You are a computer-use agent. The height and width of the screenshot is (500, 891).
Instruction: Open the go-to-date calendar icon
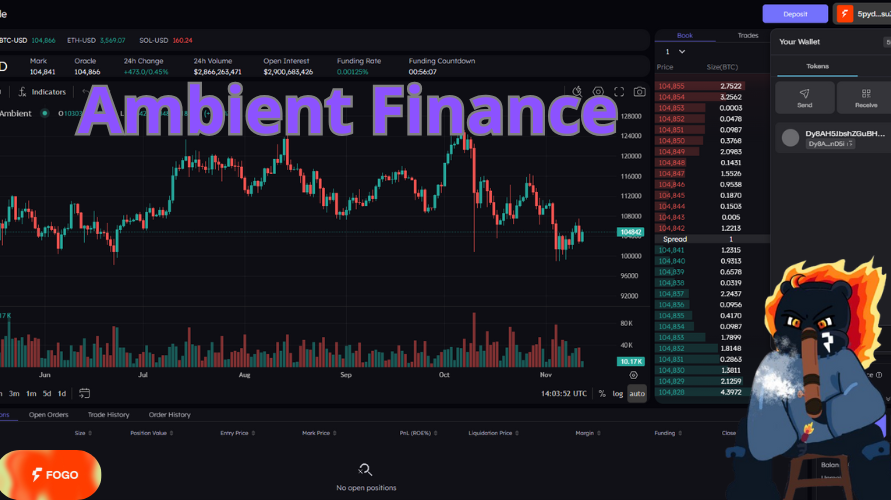[x=84, y=393]
